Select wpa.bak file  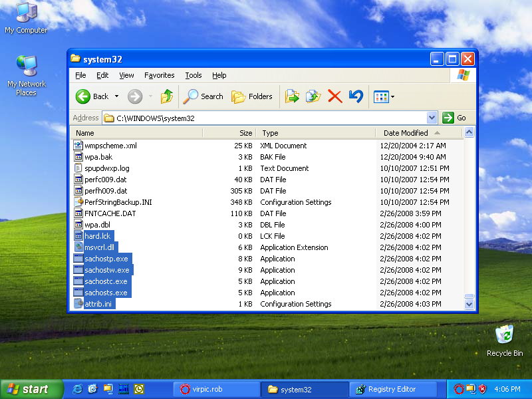98,157
